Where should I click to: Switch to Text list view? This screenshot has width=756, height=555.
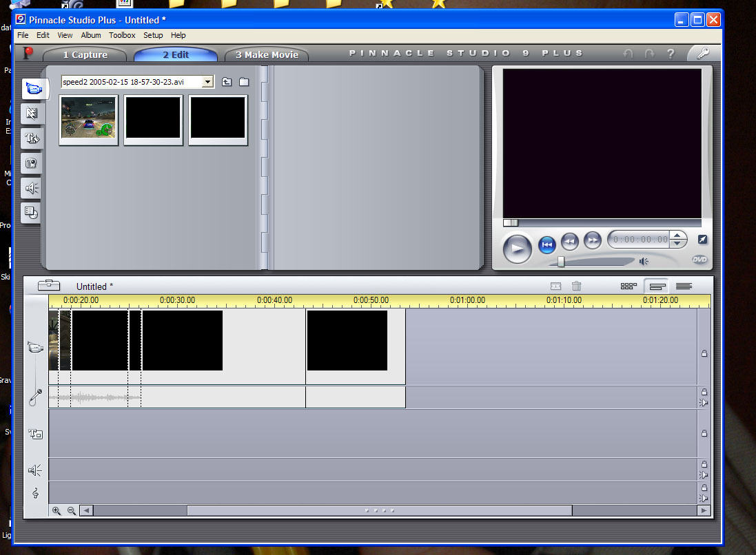point(684,286)
